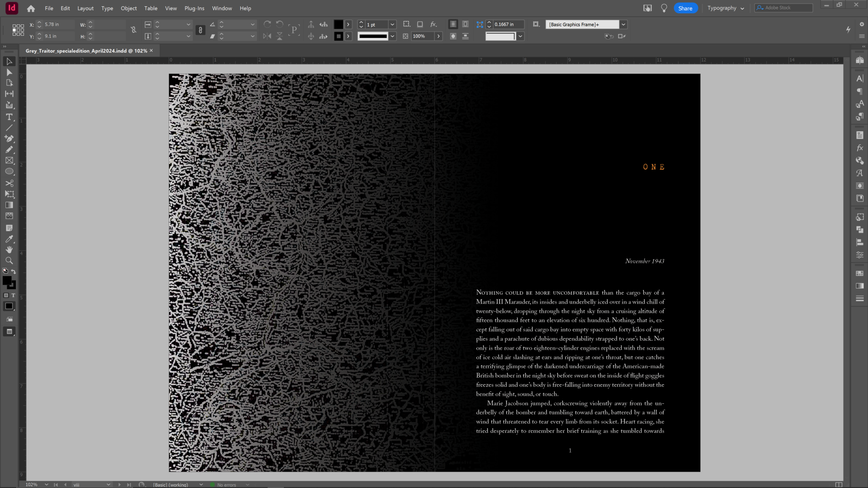Open the Align panel icon

(859, 242)
